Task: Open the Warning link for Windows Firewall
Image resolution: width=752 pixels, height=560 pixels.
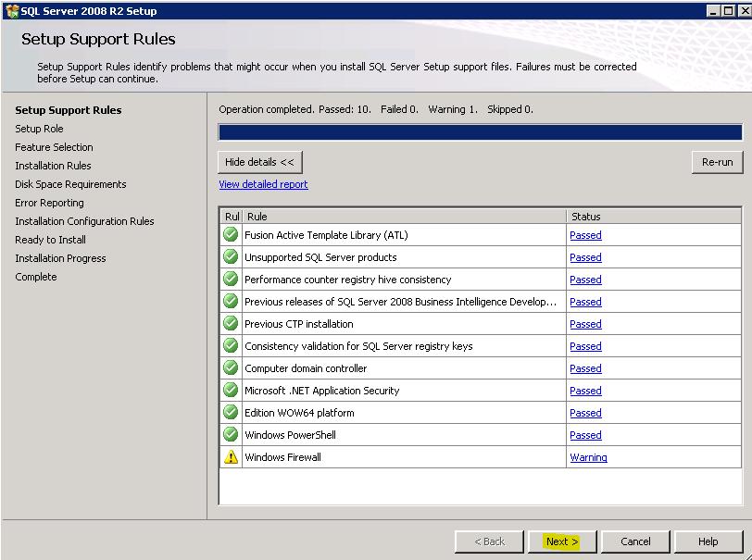Action: (x=588, y=457)
